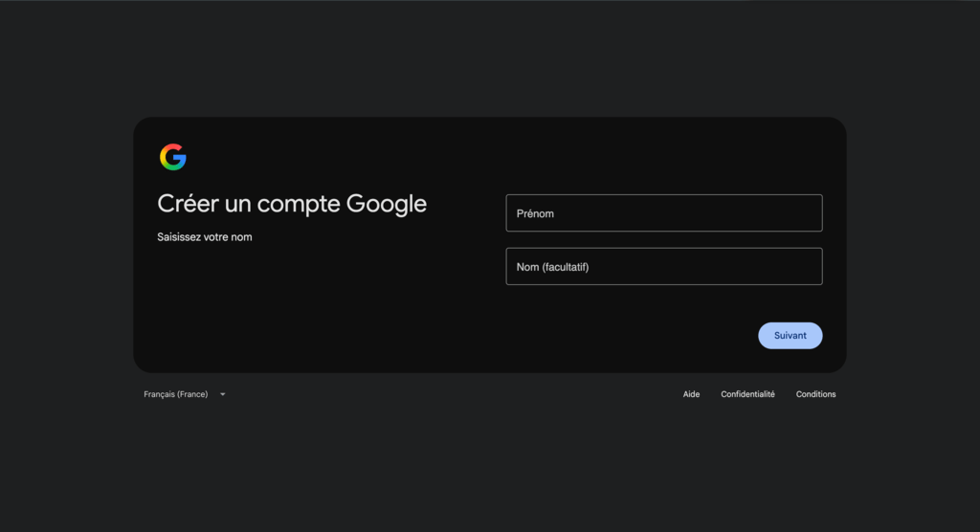The height and width of the screenshot is (532, 980).
Task: Click the Google G logo
Action: [173, 157]
